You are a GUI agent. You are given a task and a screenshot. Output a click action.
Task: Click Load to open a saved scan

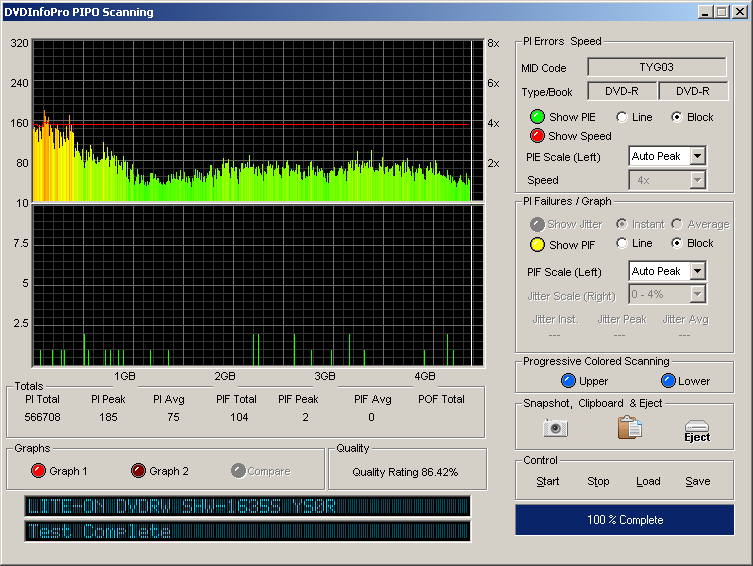pos(648,481)
